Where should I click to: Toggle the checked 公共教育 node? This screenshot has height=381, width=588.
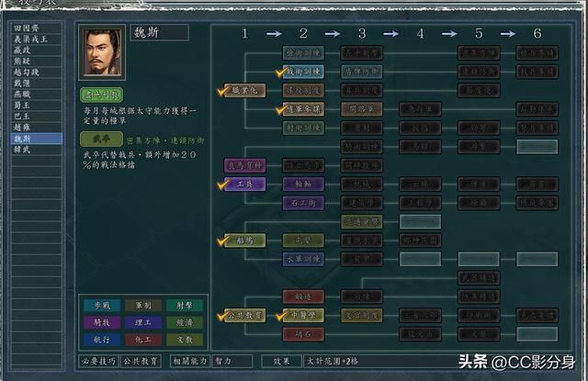pyautogui.click(x=244, y=315)
